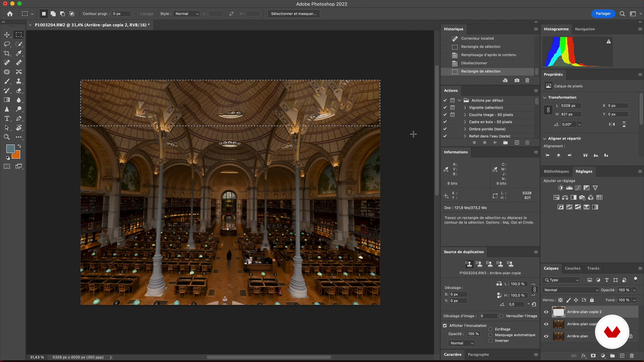Select the Eraser tool

click(19, 91)
